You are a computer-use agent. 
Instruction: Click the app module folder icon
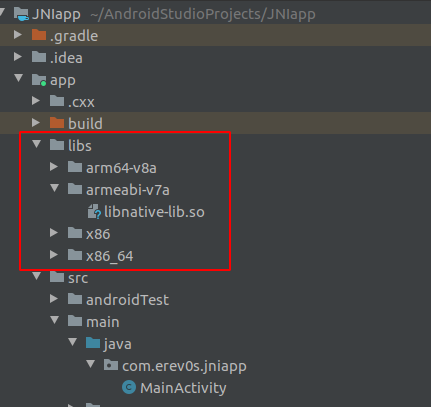pos(39,80)
